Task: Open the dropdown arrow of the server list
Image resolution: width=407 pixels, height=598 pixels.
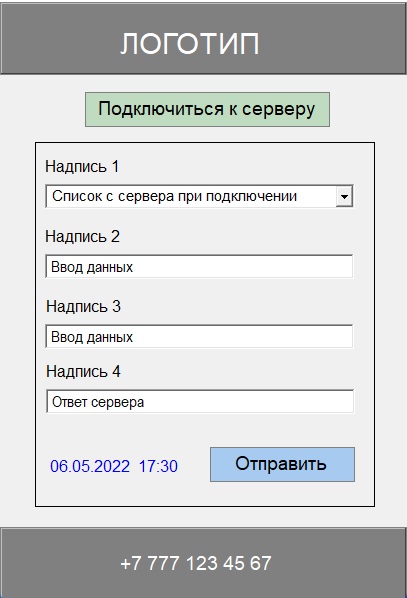Action: click(x=344, y=196)
